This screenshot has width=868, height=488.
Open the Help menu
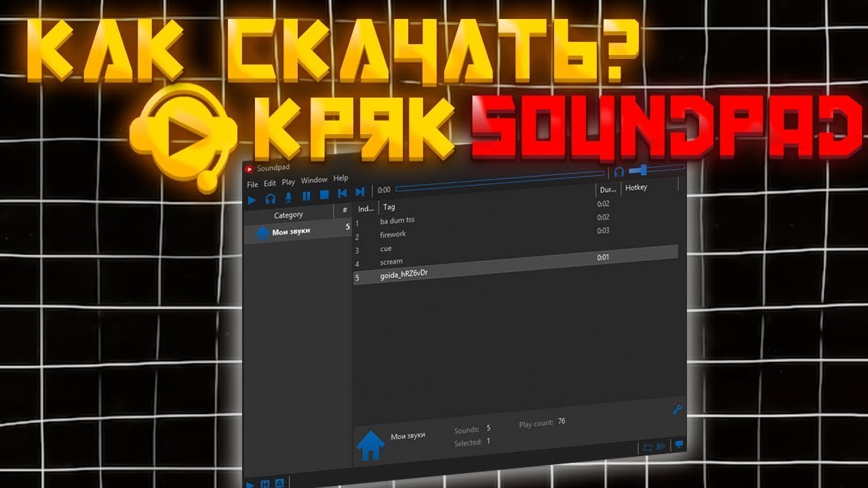[x=340, y=178]
